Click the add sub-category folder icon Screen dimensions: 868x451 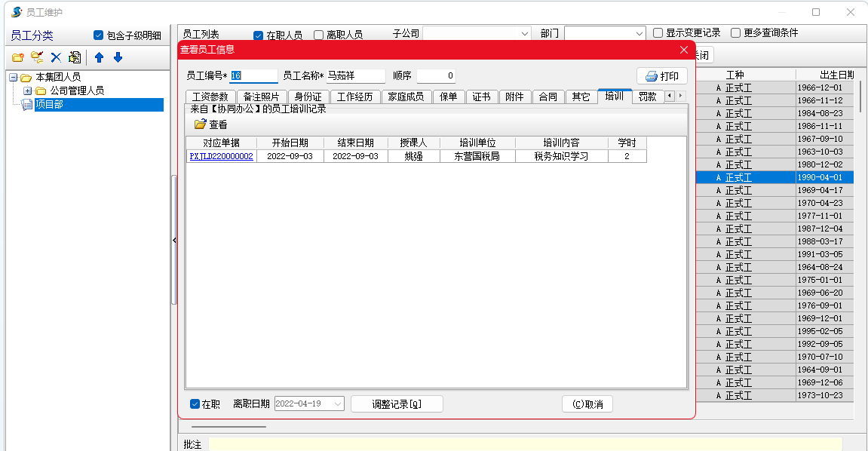click(36, 57)
